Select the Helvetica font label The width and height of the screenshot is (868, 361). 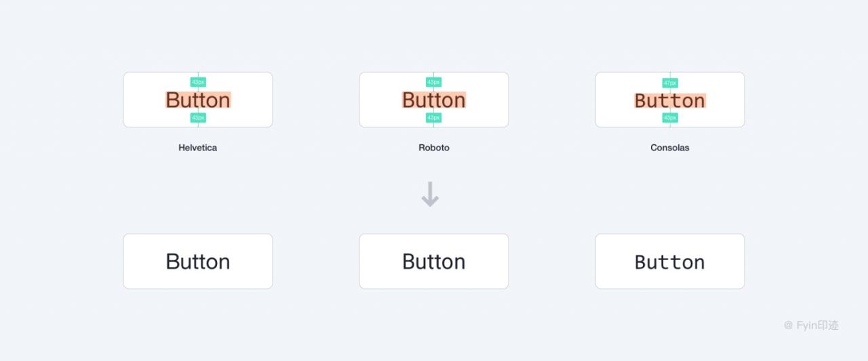click(x=197, y=148)
